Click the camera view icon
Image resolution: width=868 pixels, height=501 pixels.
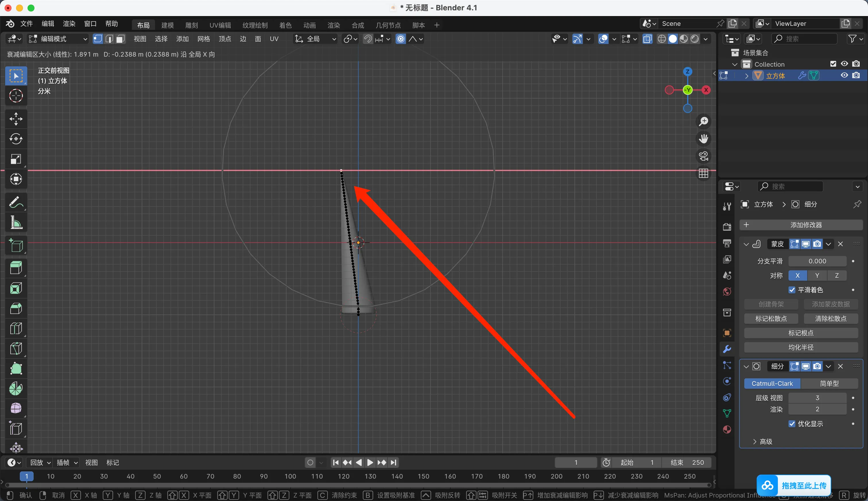tap(703, 156)
